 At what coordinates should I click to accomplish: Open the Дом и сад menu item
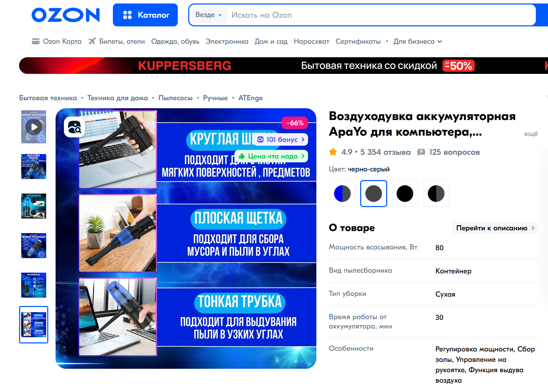pos(271,41)
